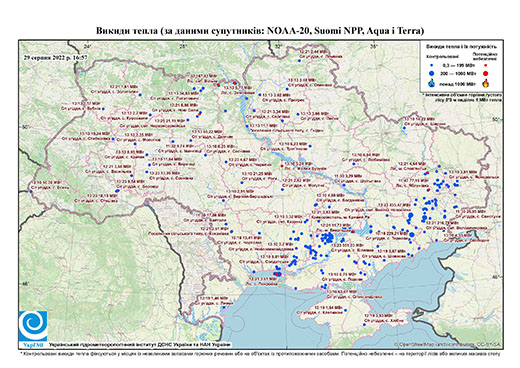Click the large red circle legend symbol
The height and width of the screenshot is (368, 520).
tap(485, 74)
